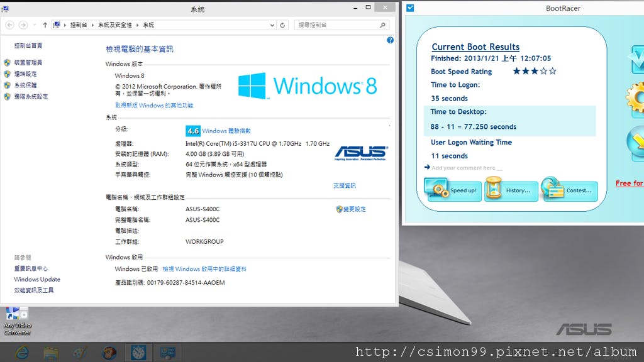Select the 35 seconds Time to Logon value
The width and height of the screenshot is (644, 362).
pos(449,99)
